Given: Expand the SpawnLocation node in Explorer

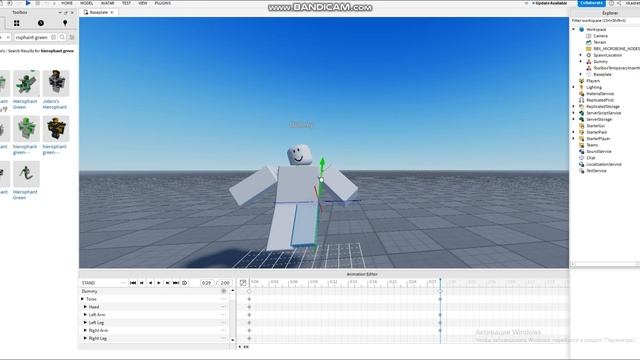Looking at the screenshot, I should (580, 55).
